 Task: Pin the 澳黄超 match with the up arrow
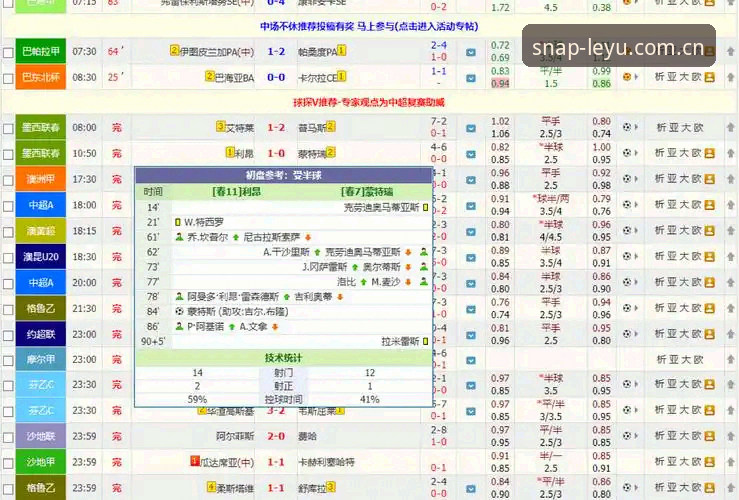point(731,231)
